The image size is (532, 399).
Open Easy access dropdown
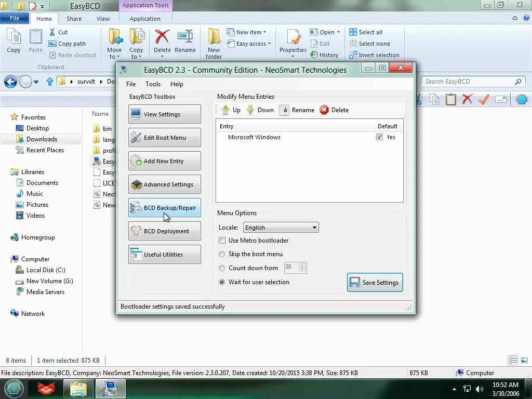point(249,44)
